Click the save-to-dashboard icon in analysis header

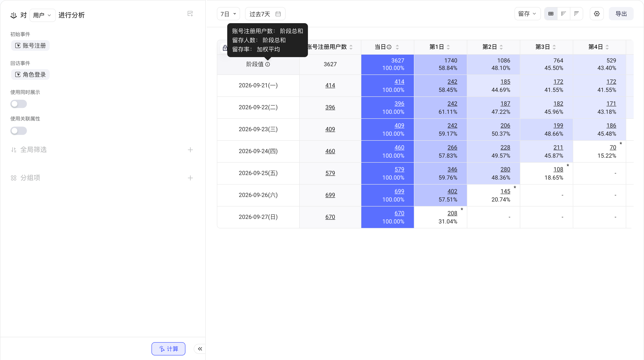tap(190, 14)
